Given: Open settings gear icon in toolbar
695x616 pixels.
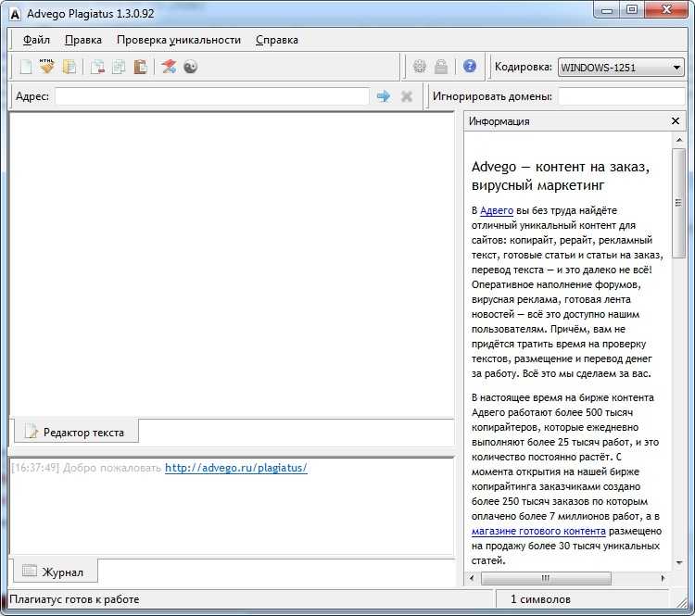Looking at the screenshot, I should [419, 67].
